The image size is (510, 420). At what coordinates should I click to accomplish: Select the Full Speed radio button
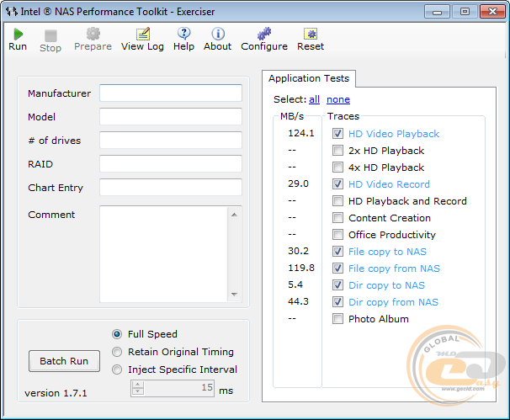[x=117, y=334]
